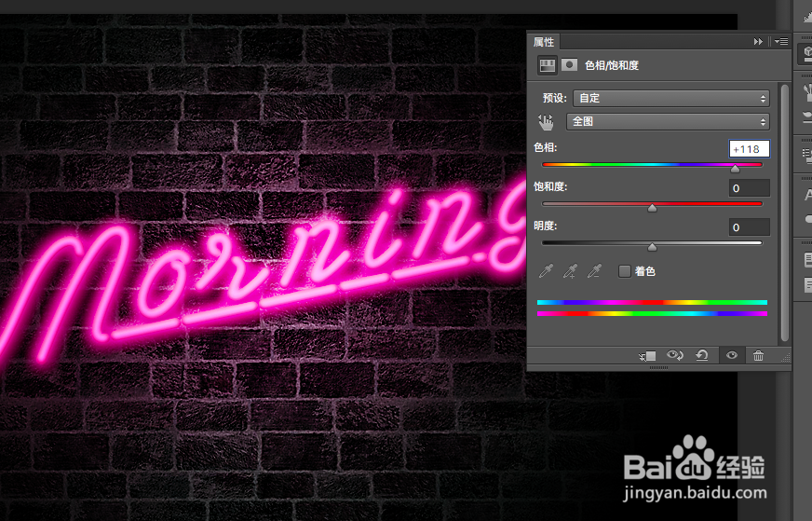The image size is (812, 521).
Task: Click the 色相/饱和度 panel title text
Action: (612, 65)
